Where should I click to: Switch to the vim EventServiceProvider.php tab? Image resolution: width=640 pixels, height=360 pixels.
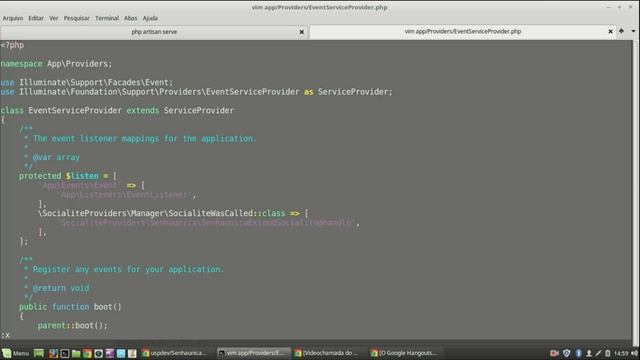(x=462, y=31)
